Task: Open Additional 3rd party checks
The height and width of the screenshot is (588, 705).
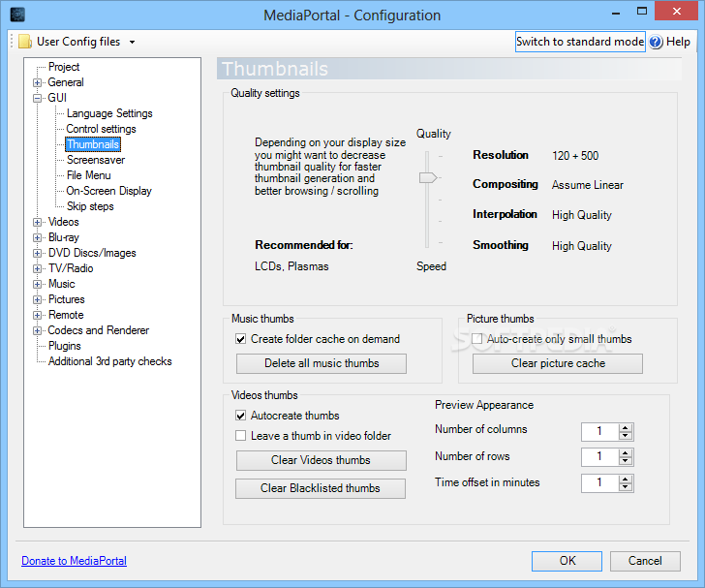Action: click(x=110, y=361)
